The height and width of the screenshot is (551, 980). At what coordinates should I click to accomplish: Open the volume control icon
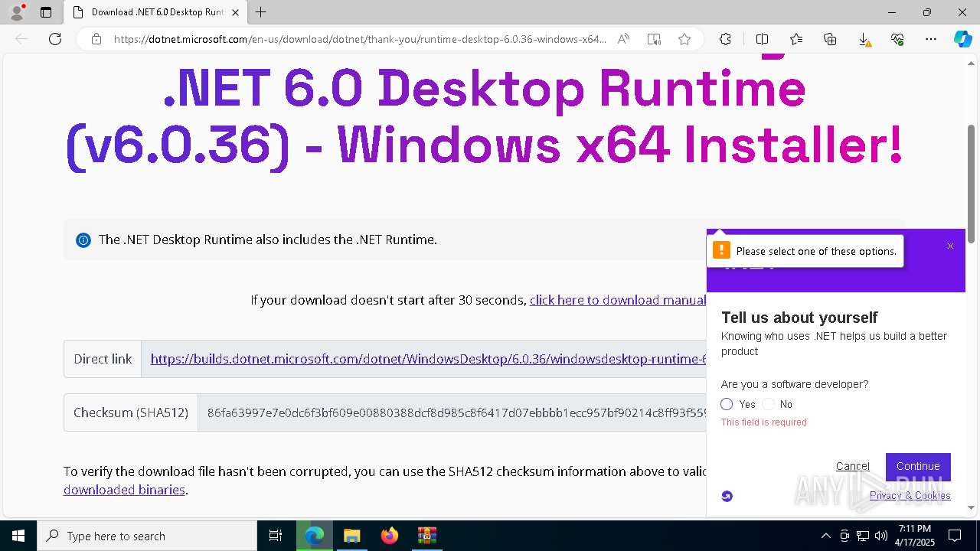tap(881, 536)
